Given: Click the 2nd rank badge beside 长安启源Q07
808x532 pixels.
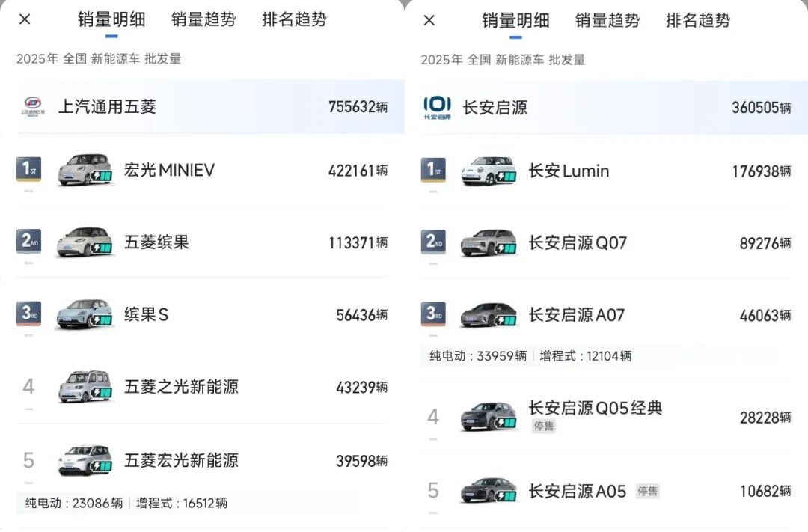Looking at the screenshot, I should tap(433, 242).
